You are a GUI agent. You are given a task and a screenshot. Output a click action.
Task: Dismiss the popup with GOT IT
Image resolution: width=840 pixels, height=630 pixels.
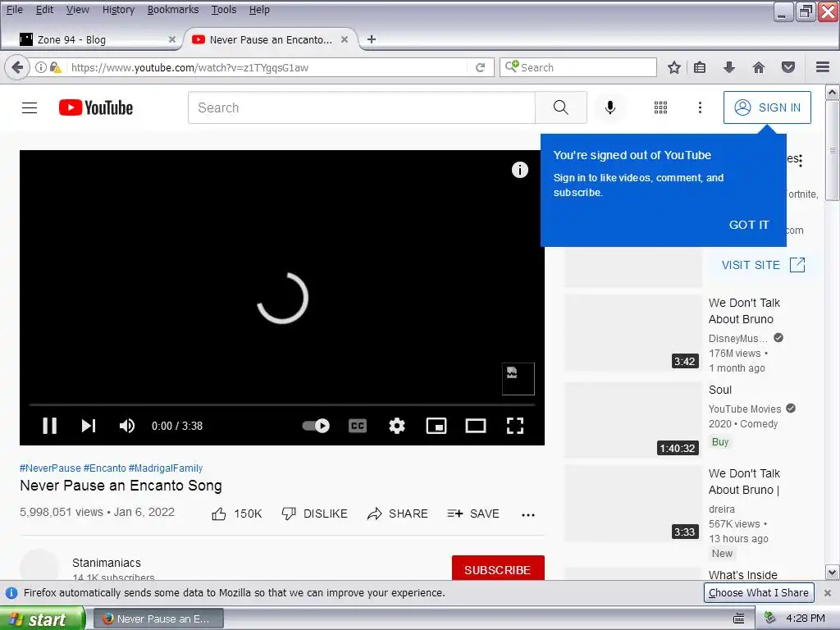749,225
